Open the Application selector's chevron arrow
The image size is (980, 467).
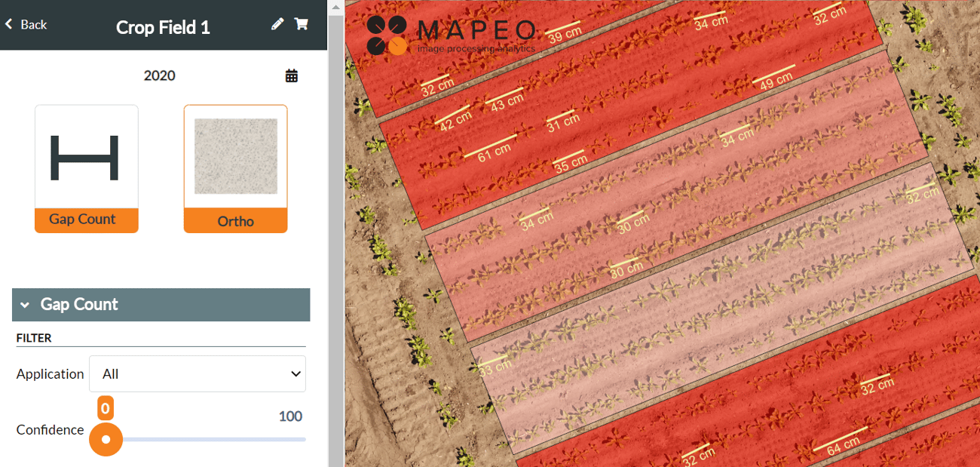295,373
